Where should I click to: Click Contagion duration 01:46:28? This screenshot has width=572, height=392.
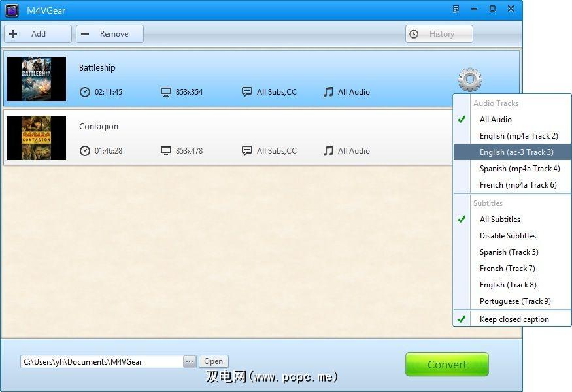click(x=109, y=151)
